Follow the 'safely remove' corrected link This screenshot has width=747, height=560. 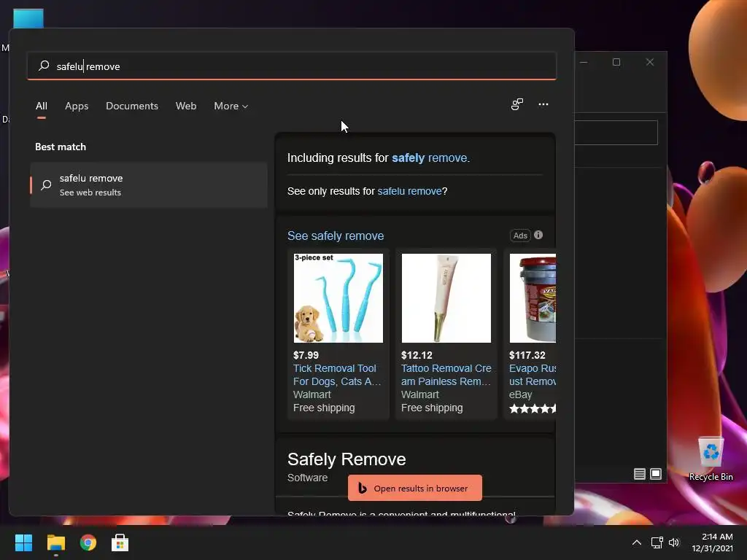click(430, 157)
